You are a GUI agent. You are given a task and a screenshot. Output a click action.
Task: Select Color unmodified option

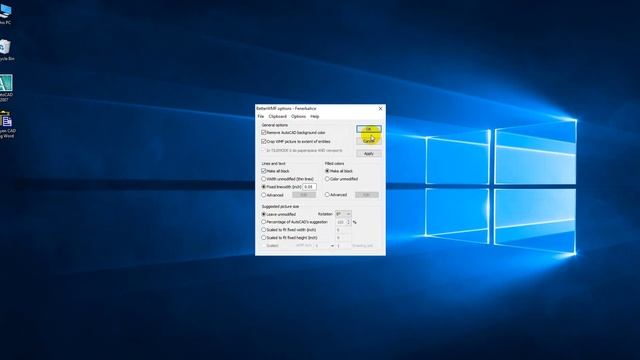[x=327, y=179]
